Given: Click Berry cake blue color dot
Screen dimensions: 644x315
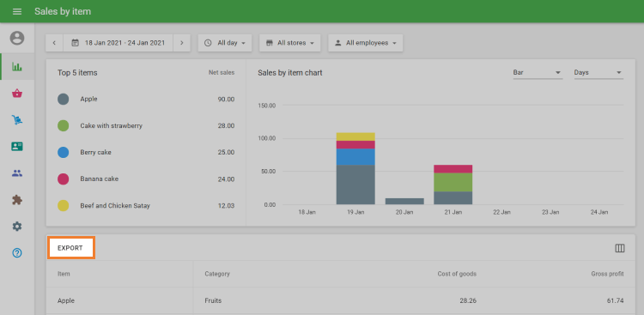Looking at the screenshot, I should (63, 153).
